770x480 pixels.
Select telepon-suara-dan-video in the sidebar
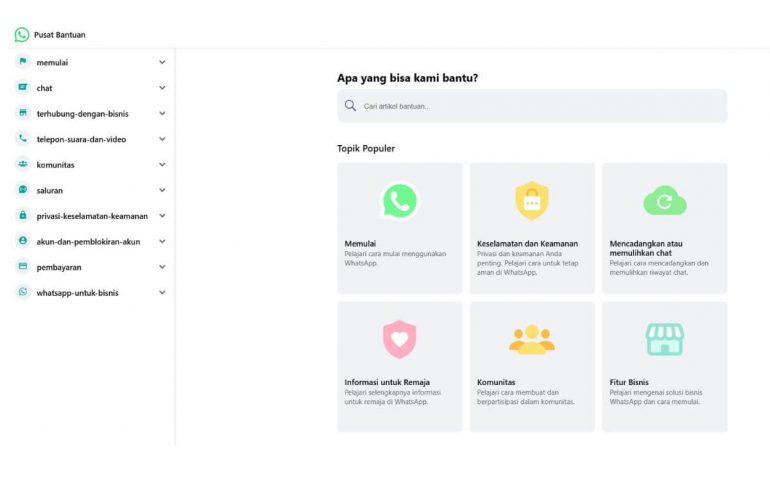click(x=81, y=139)
